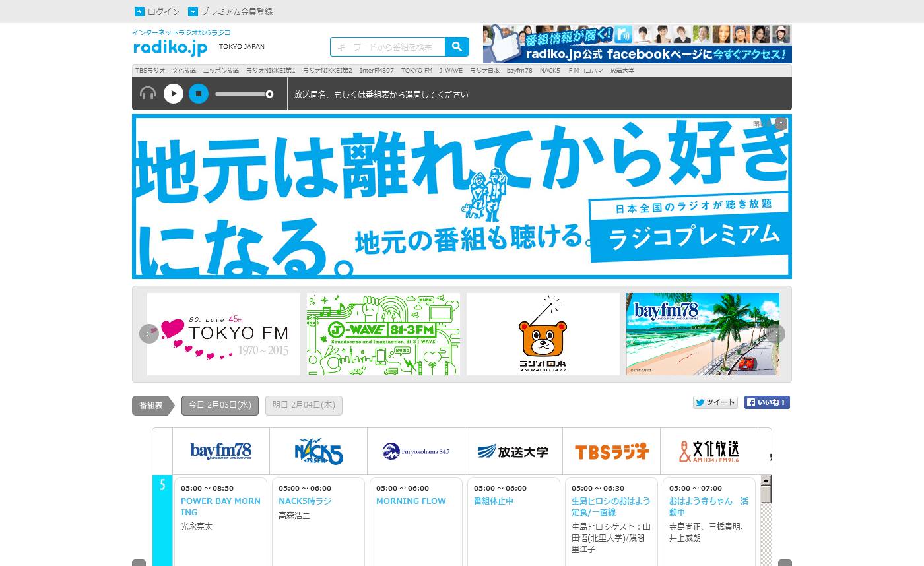Select bayfm78 in the station bar

point(519,71)
